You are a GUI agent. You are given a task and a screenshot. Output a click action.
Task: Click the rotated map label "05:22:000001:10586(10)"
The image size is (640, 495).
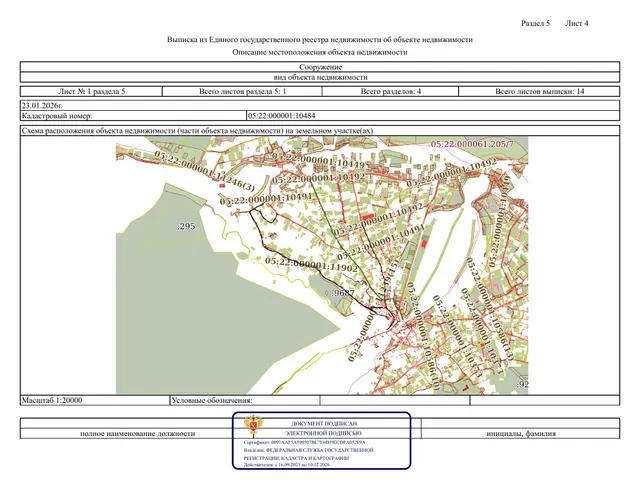tap(422, 337)
